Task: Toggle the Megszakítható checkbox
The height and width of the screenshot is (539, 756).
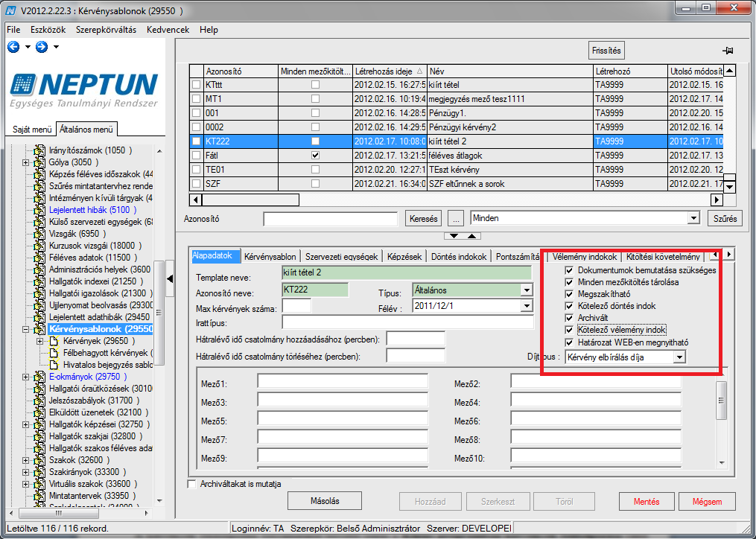Action: coord(569,294)
